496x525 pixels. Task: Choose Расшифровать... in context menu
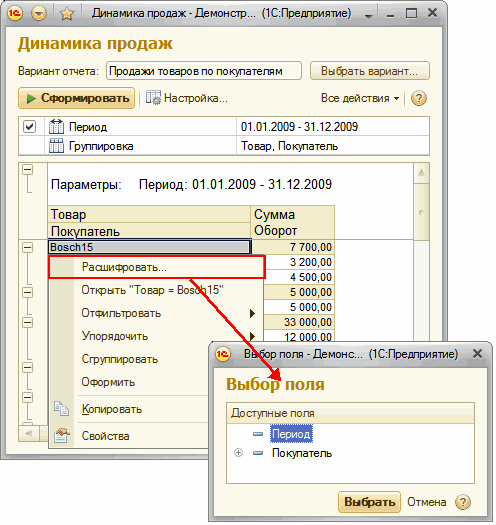coord(157,267)
